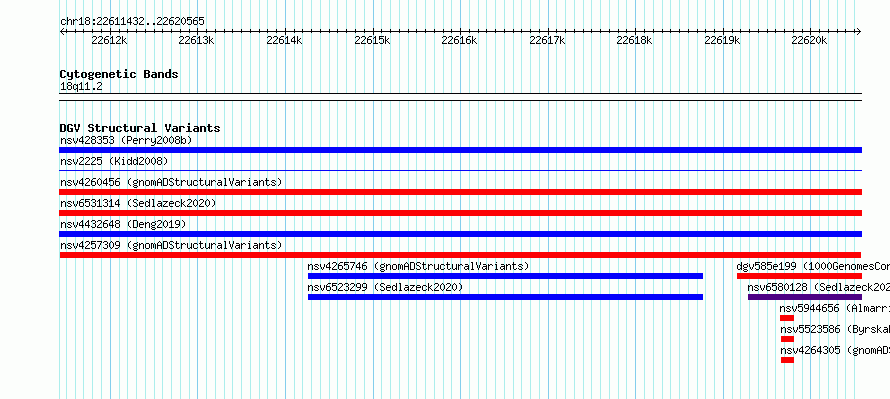This screenshot has height=399, width=890.
Task: Click nsv4257309 gnomAD variant label
Action: point(171,245)
